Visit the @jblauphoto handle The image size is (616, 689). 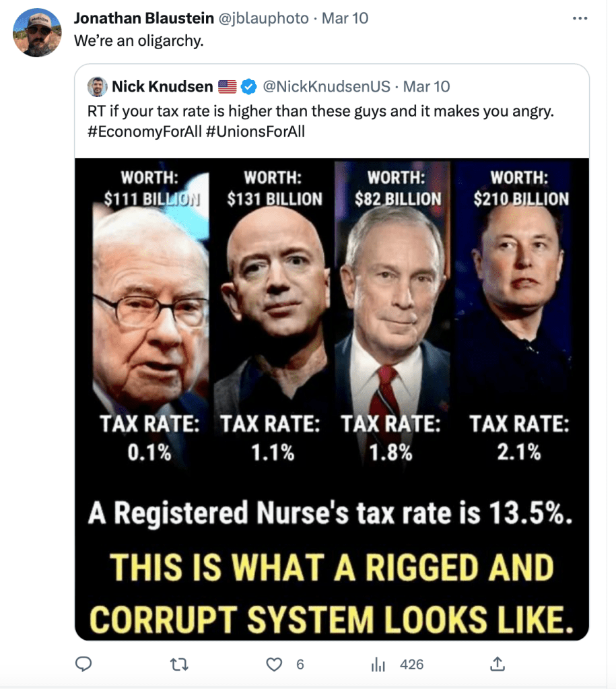[x=260, y=18]
